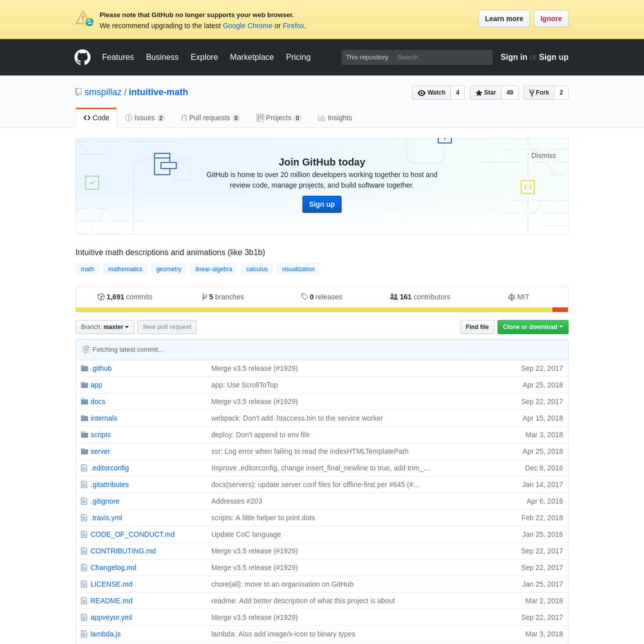Image resolution: width=644 pixels, height=644 pixels.
Task: View the 161 contributors
Action: click(420, 297)
